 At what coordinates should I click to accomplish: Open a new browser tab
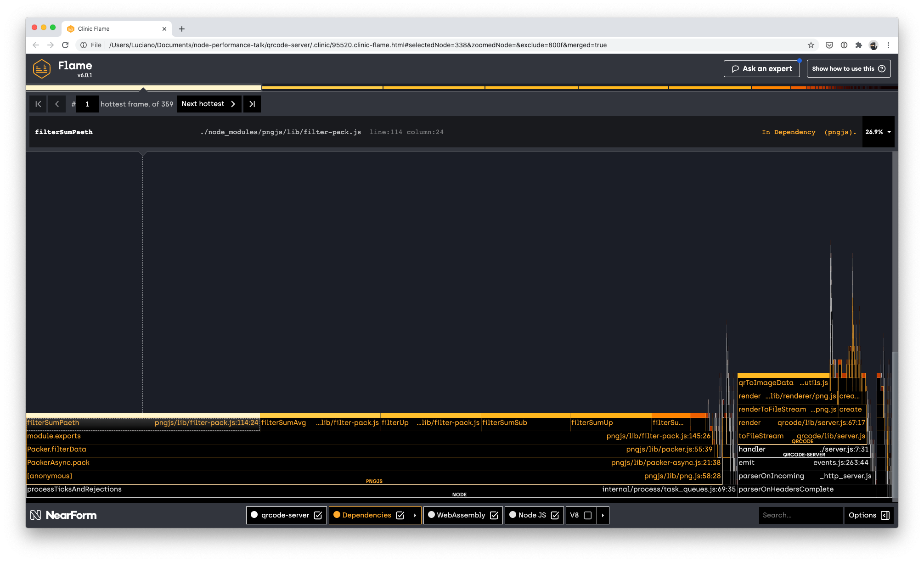point(182,29)
